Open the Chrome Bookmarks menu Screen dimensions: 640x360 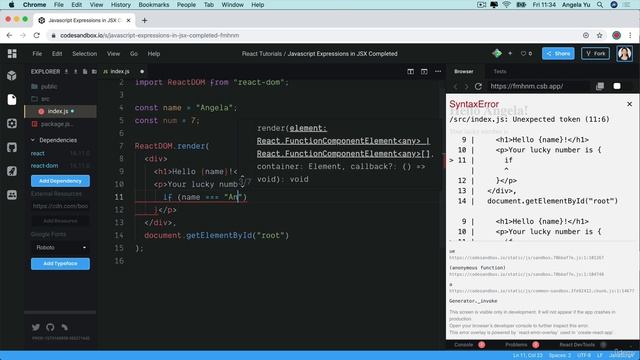[x=154, y=5]
